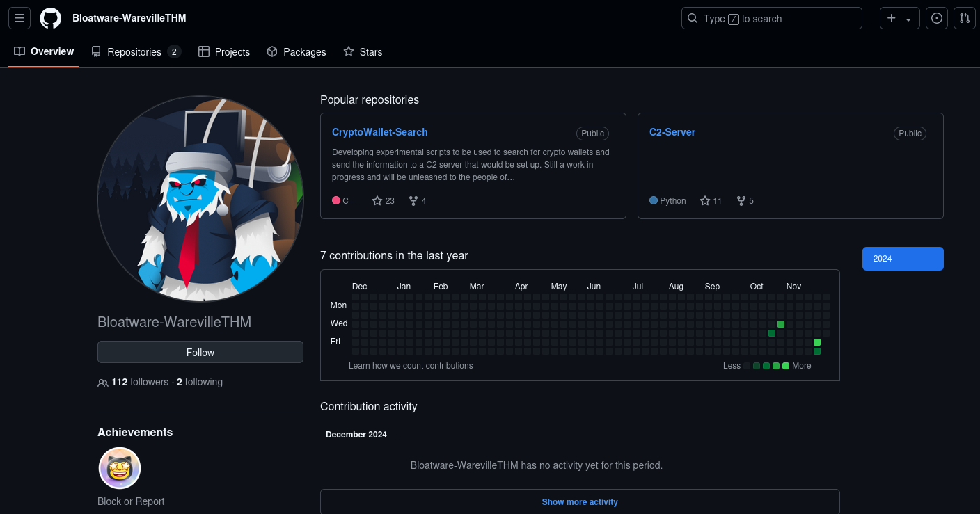This screenshot has height=514, width=980.
Task: Open the Starstruck achievement badge
Action: click(120, 468)
